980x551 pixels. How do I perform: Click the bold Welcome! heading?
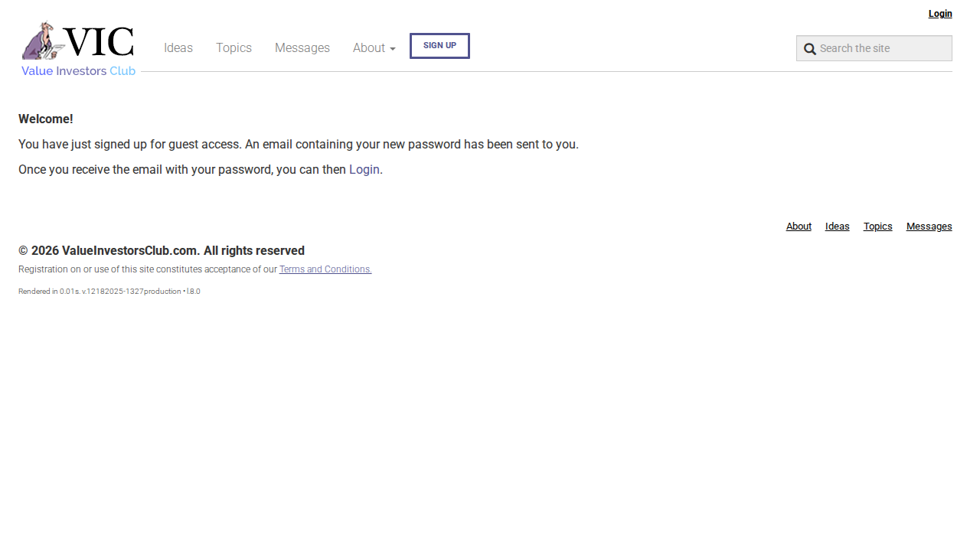[46, 119]
